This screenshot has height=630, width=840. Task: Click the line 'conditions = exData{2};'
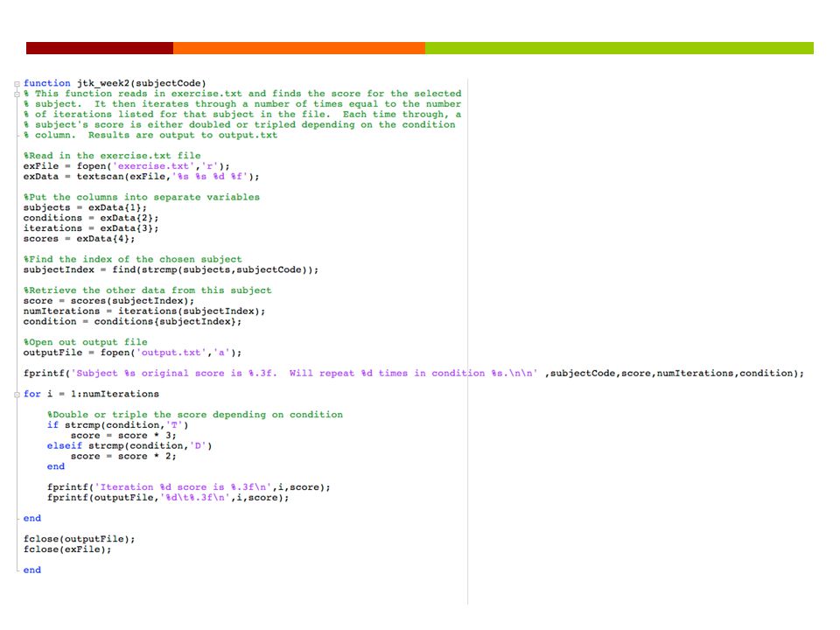pyautogui.click(x=90, y=218)
